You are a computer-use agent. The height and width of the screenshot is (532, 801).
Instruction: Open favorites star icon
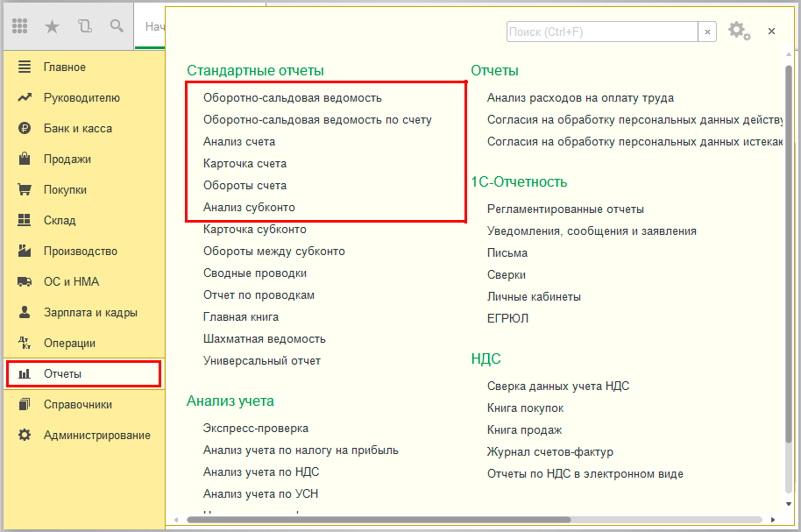pos(52,25)
